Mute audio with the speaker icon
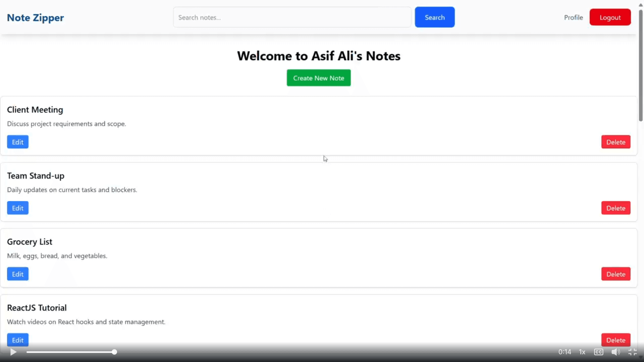 pos(616,352)
